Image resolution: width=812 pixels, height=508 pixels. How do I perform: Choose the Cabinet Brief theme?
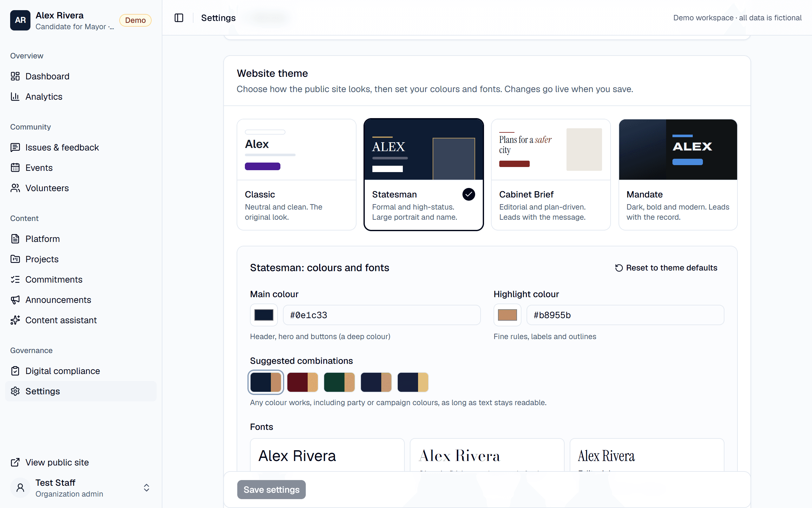[x=551, y=174]
